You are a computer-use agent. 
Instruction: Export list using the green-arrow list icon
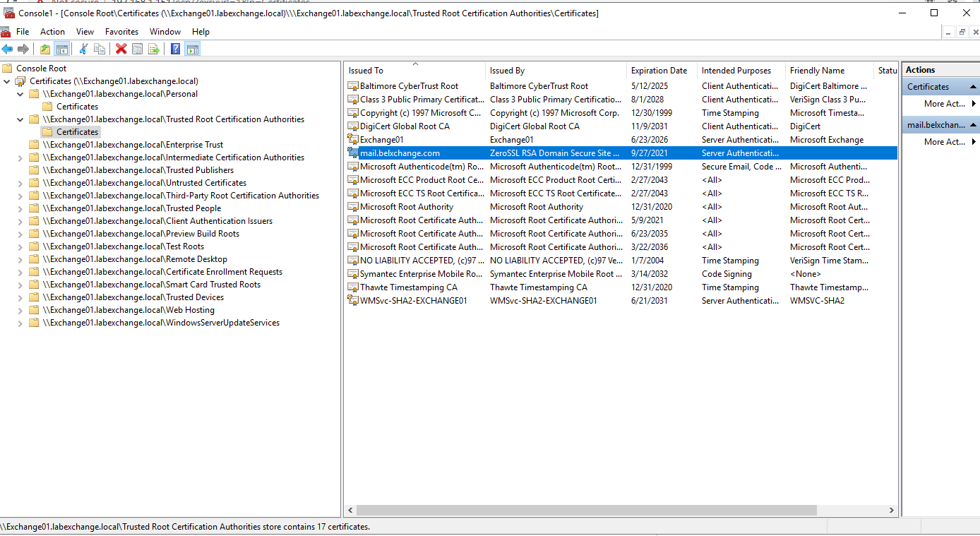[x=153, y=49]
